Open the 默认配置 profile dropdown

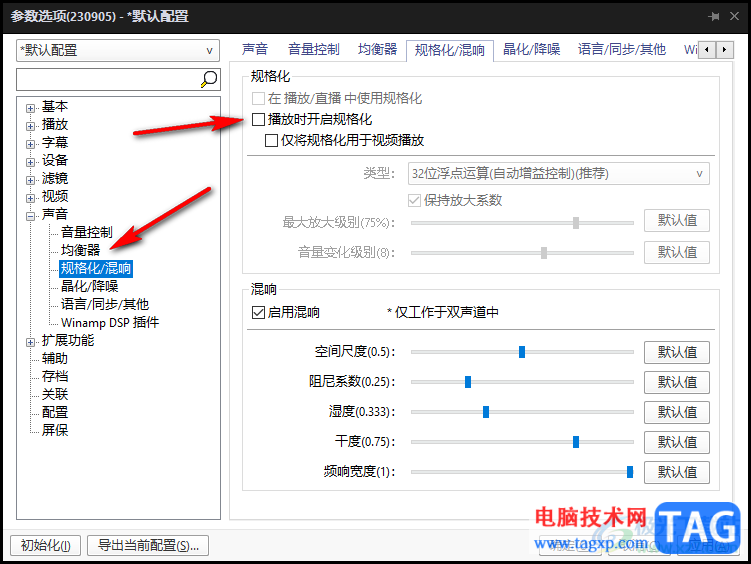point(118,50)
